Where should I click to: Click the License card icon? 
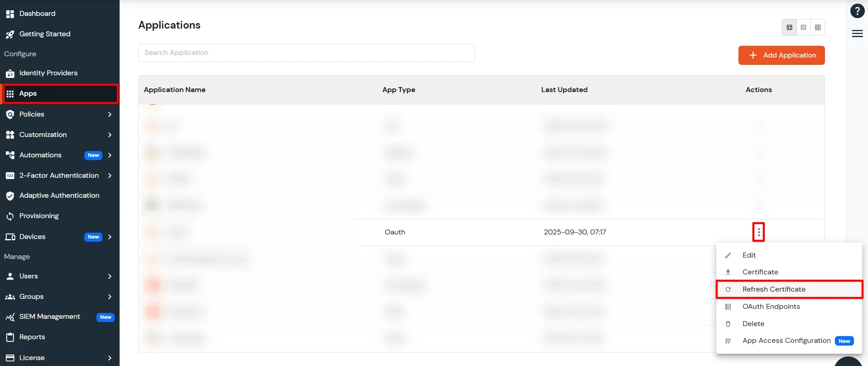tap(10, 358)
